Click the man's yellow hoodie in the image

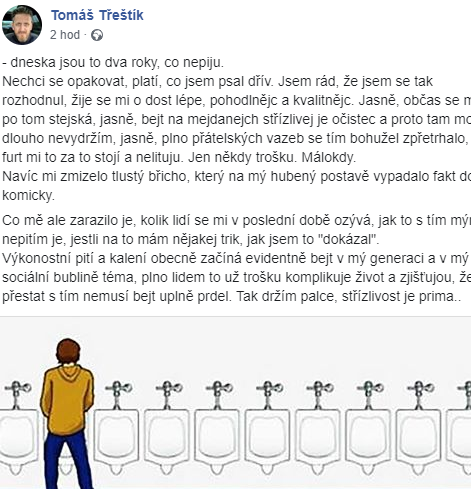point(67,400)
